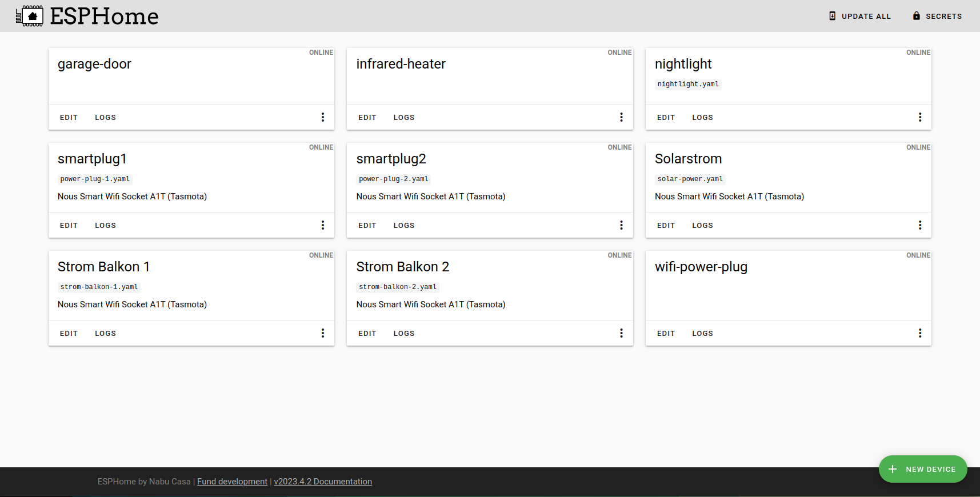This screenshot has width=980, height=497.
Task: Expand the Strom Balkon 2 options menu
Action: tap(621, 333)
